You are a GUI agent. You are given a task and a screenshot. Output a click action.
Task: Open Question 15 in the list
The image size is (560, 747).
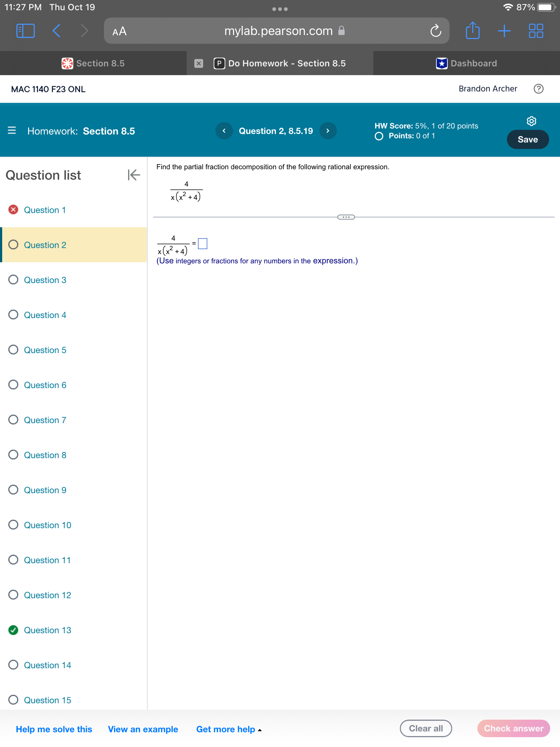click(48, 700)
